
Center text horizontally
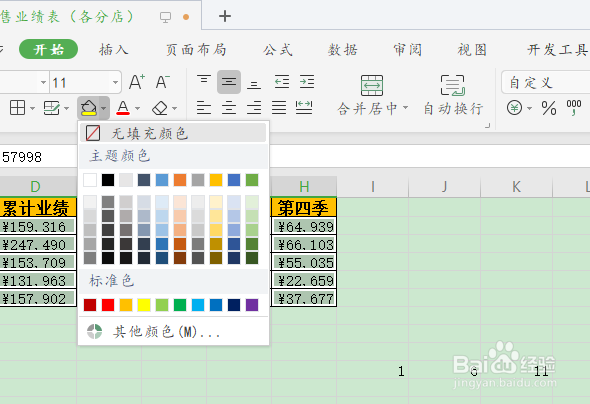tap(229, 108)
